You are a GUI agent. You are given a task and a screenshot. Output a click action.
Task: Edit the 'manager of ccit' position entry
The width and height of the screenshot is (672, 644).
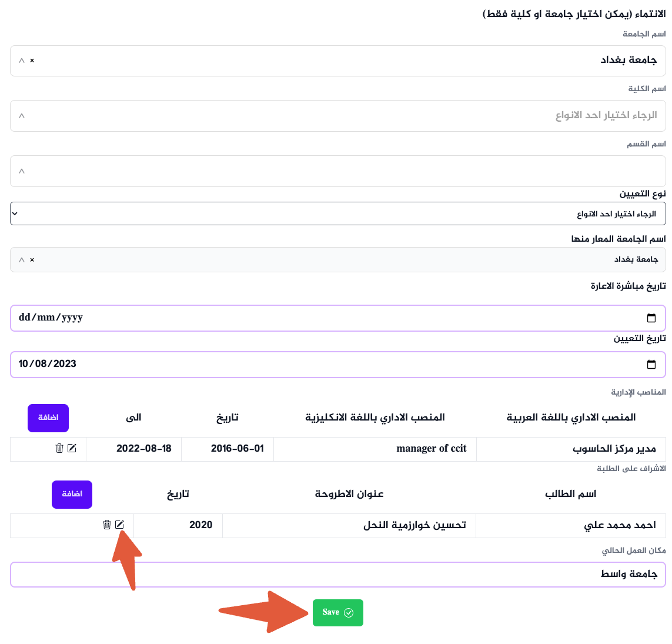click(x=72, y=448)
